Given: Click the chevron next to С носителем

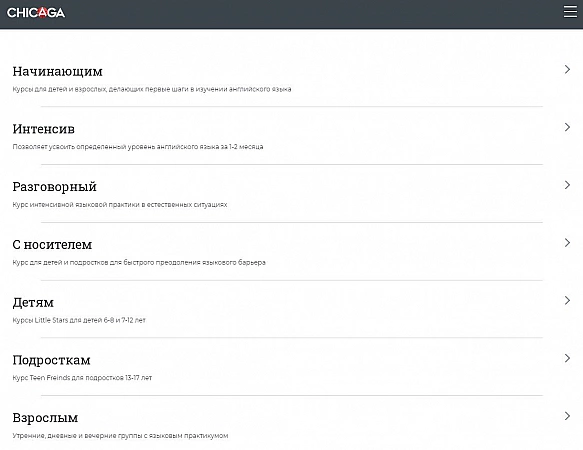Looking at the screenshot, I should point(567,243).
